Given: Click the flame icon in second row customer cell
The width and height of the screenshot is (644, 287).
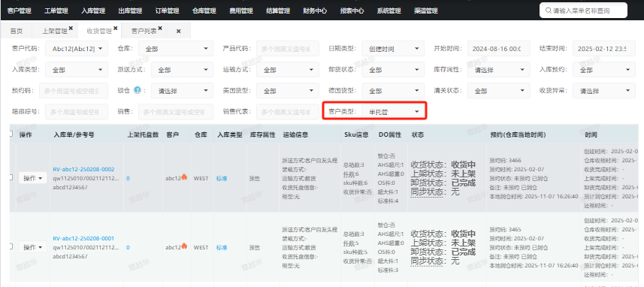Looking at the screenshot, I should point(184,246).
